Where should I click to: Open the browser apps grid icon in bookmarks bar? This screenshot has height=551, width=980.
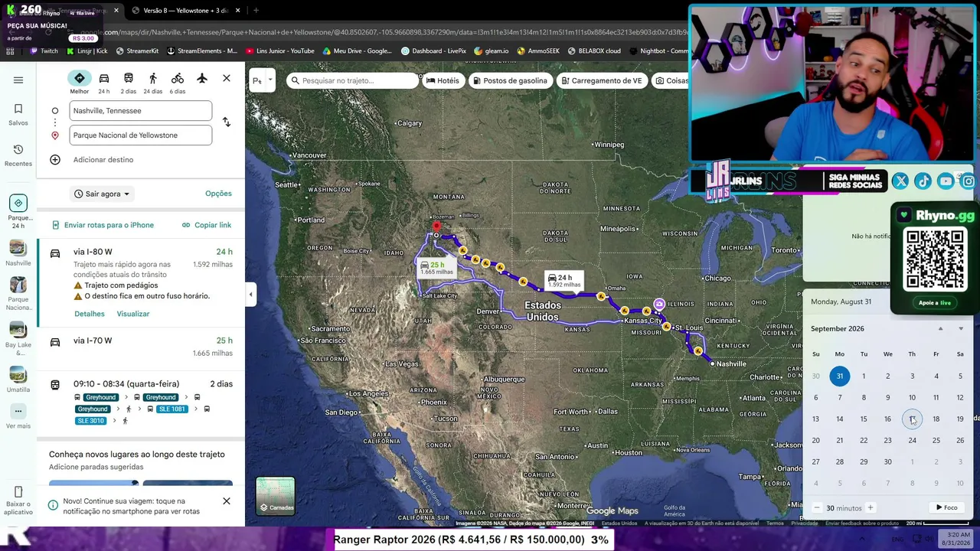tap(10, 51)
